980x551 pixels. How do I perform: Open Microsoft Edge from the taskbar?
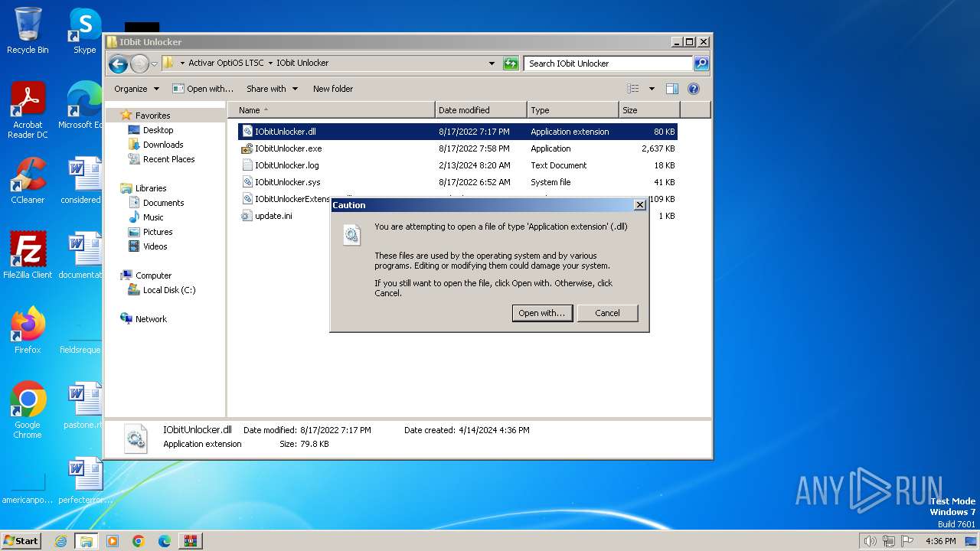[x=165, y=541]
